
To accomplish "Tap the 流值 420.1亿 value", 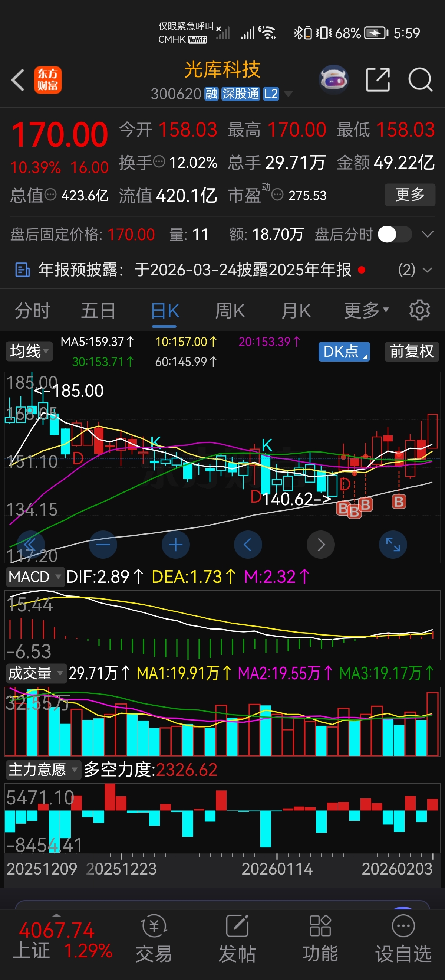I will point(168,196).
